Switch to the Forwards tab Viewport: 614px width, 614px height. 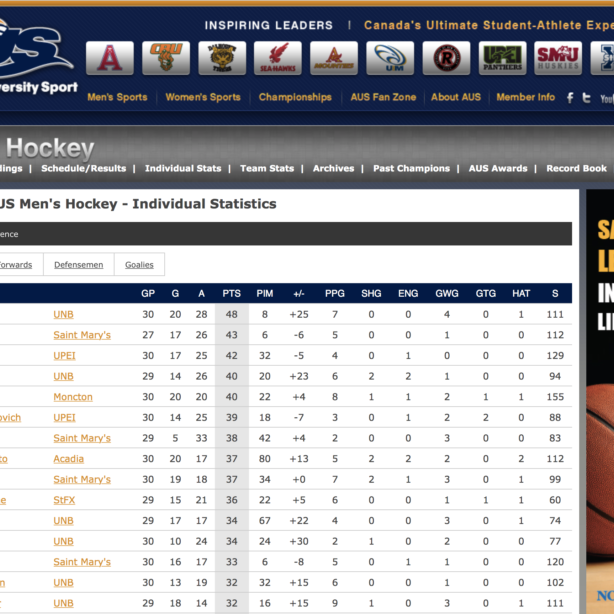pos(16,265)
